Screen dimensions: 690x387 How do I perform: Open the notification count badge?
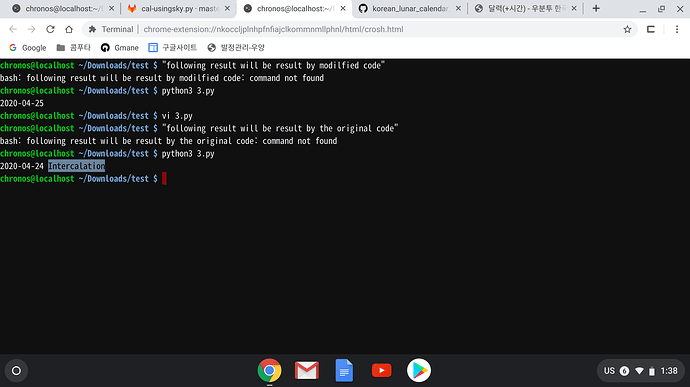[624, 371]
